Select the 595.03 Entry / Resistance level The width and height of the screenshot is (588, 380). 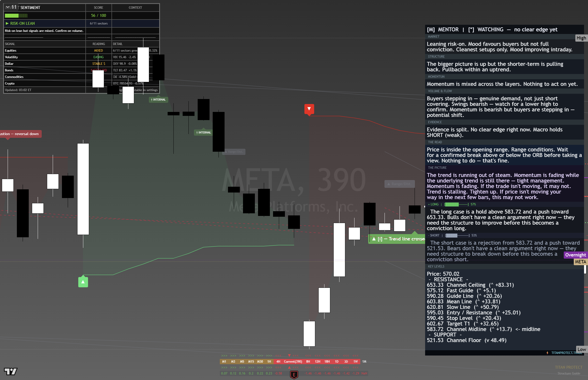pos(474,313)
